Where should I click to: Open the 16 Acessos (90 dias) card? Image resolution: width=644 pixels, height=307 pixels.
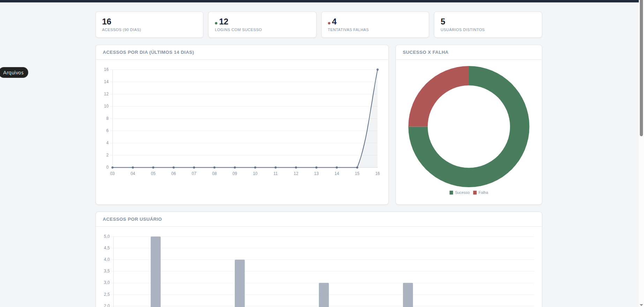click(x=149, y=25)
